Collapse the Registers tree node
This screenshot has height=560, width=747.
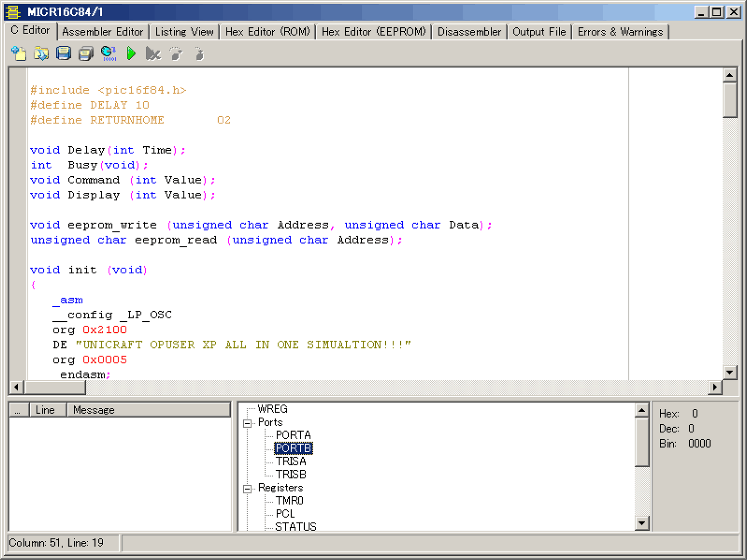pos(247,489)
